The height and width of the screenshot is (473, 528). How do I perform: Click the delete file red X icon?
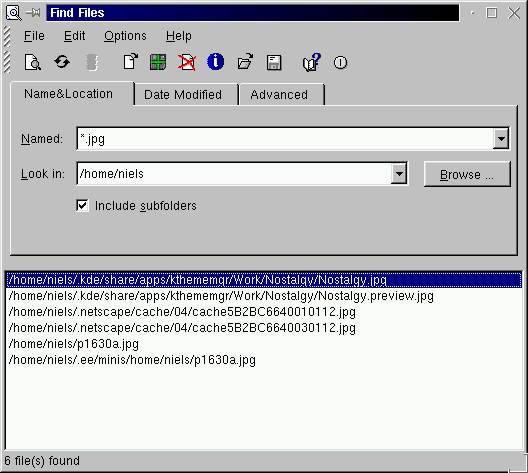(187, 62)
